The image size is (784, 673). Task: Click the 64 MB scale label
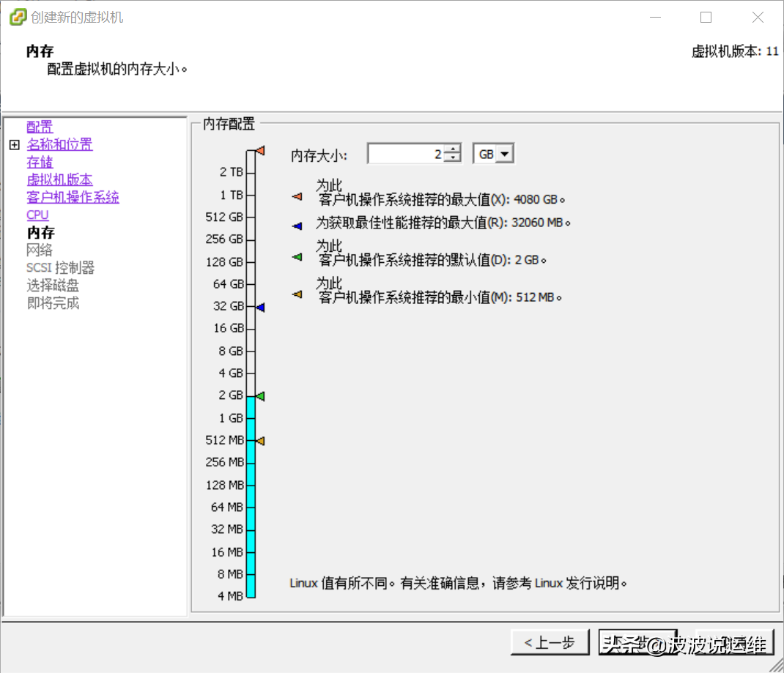click(x=227, y=507)
